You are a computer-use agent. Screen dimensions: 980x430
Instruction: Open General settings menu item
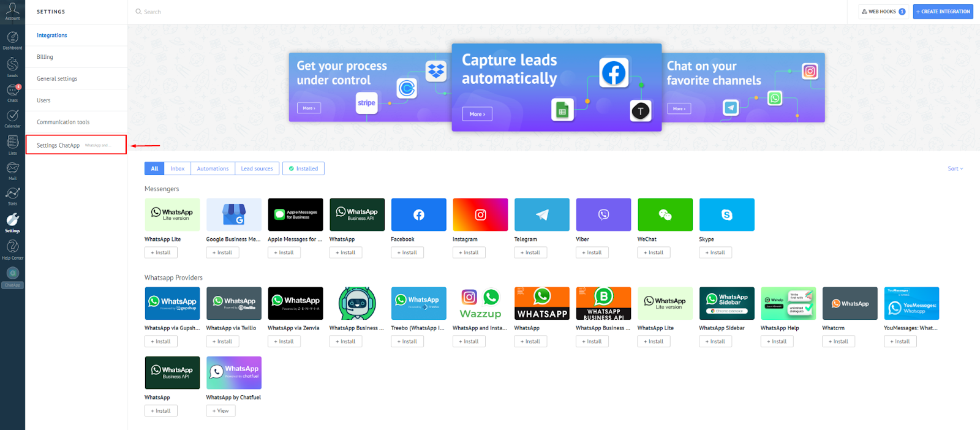(x=76, y=78)
